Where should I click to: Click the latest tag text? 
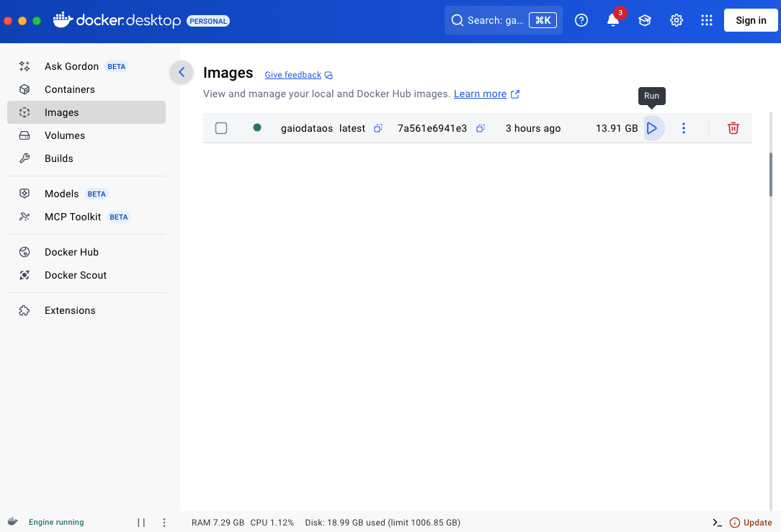(x=352, y=128)
